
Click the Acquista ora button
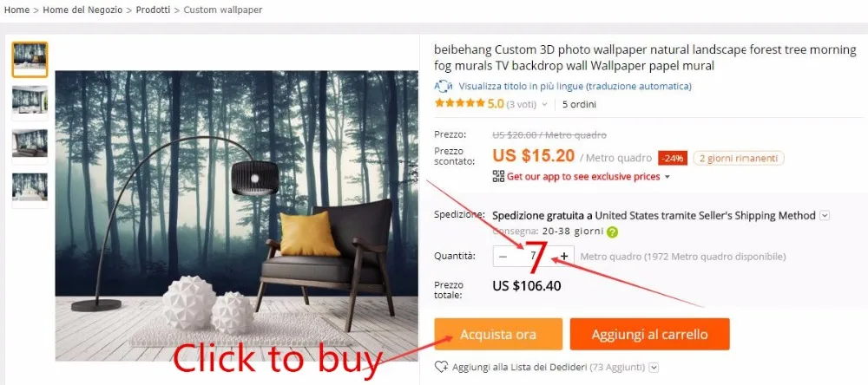[x=498, y=334]
